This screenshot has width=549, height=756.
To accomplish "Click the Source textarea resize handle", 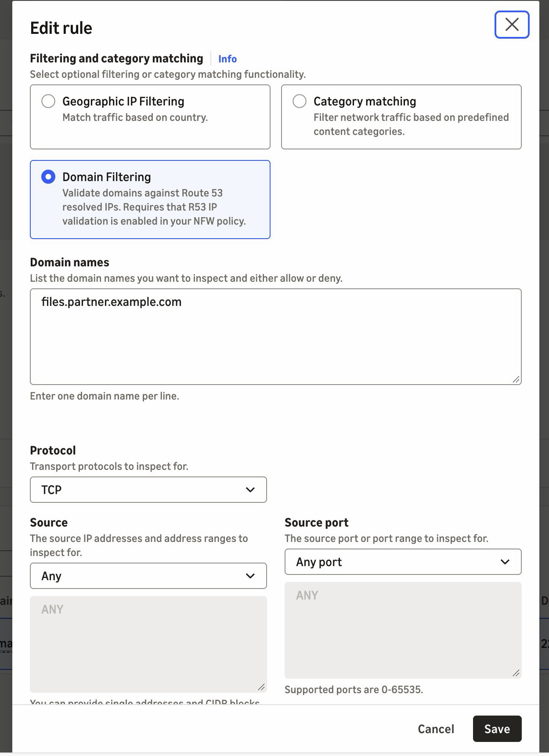I will [261, 687].
